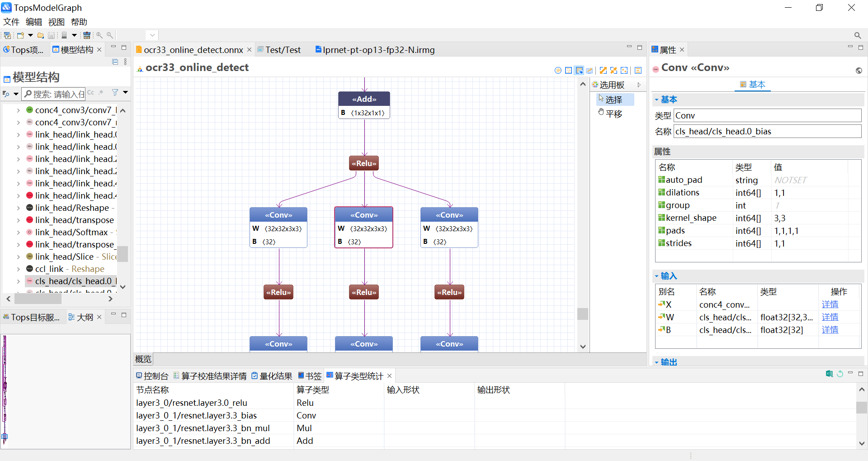Viewport: 868px width, 461px height.
Task: Click the settings sliders icon in graph toolbar
Action: click(569, 71)
